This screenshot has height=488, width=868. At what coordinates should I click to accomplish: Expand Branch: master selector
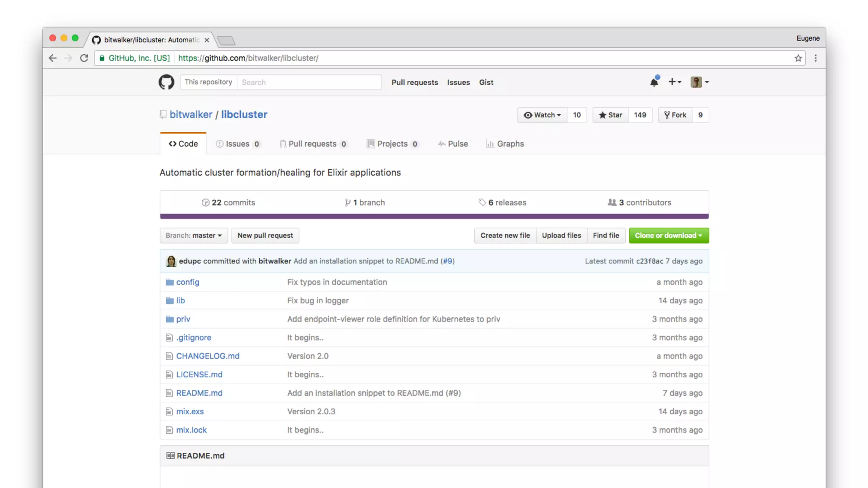coord(194,236)
